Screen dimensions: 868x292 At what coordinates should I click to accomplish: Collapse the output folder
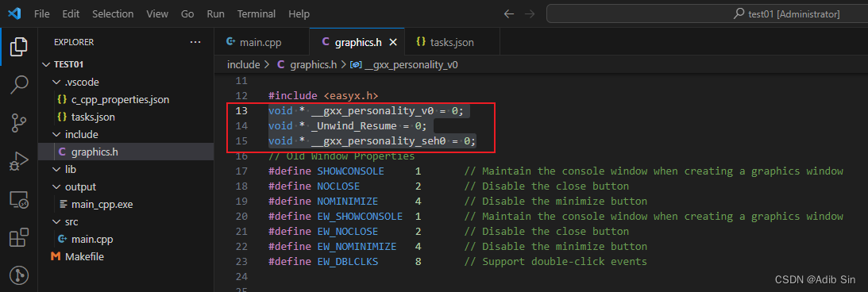125,187
